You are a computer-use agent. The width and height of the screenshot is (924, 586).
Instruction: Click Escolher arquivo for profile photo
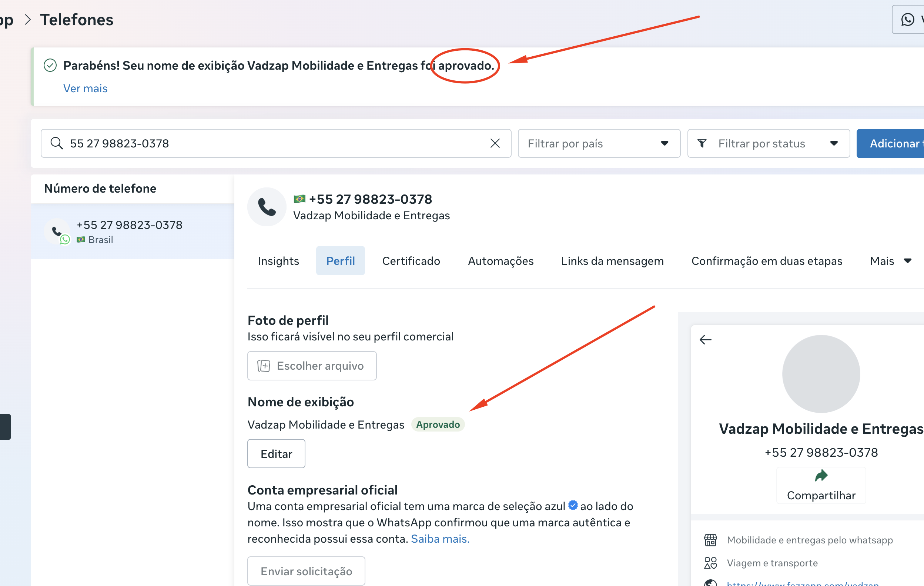(x=312, y=366)
